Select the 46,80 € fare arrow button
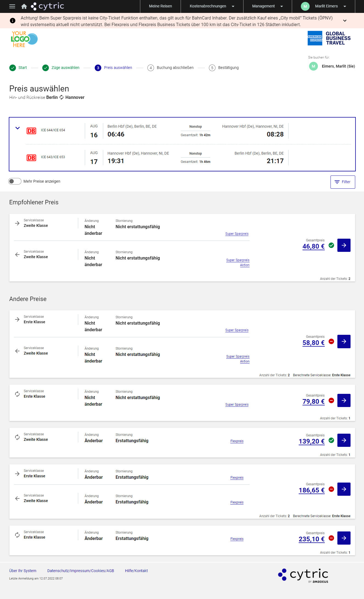The width and height of the screenshot is (364, 599). [x=344, y=245]
